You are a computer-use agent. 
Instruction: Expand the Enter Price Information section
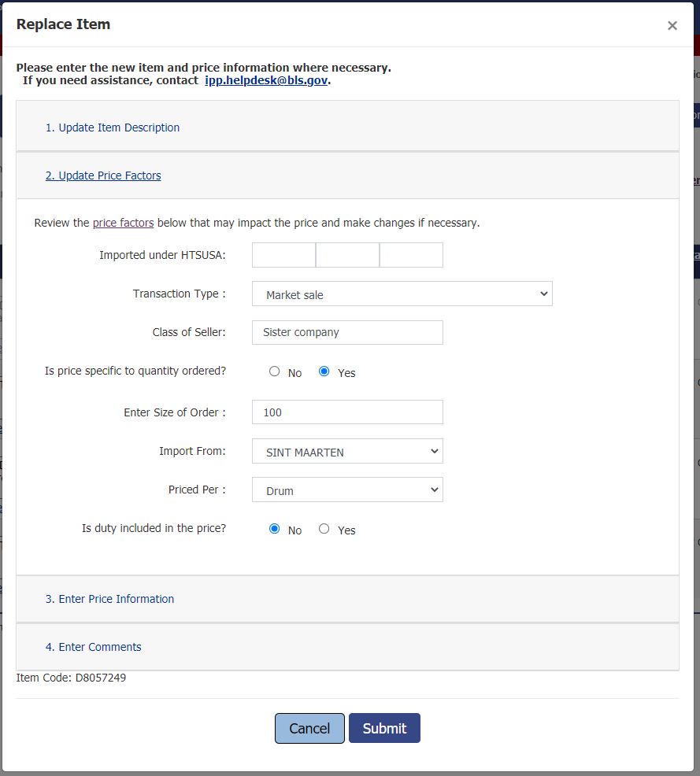click(x=109, y=599)
